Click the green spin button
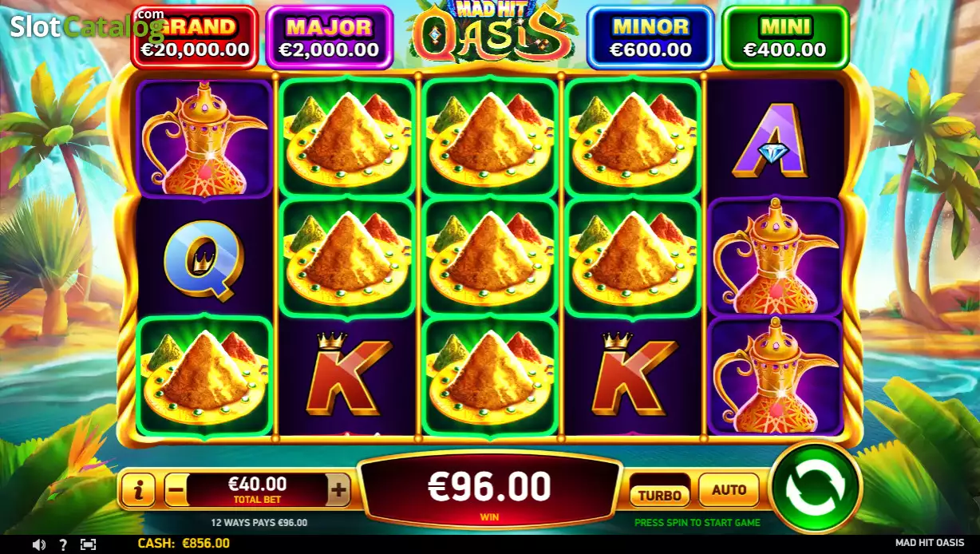This screenshot has width=980, height=554. 816,488
